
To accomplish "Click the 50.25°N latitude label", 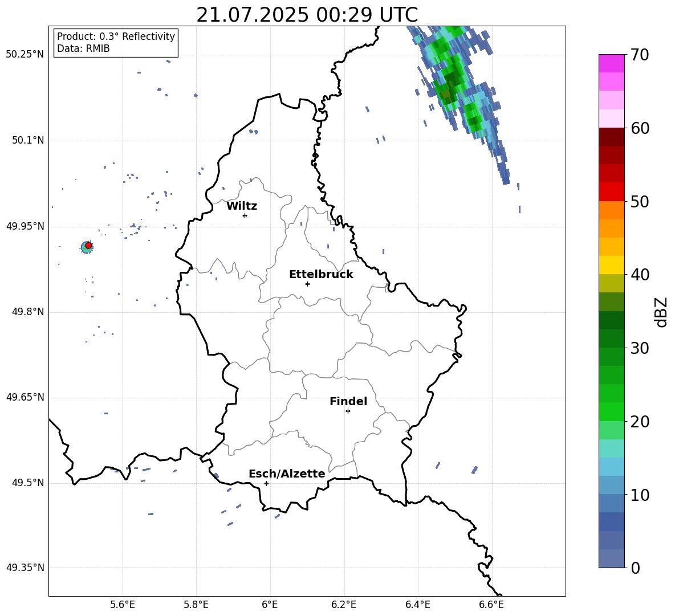I will (25, 55).
